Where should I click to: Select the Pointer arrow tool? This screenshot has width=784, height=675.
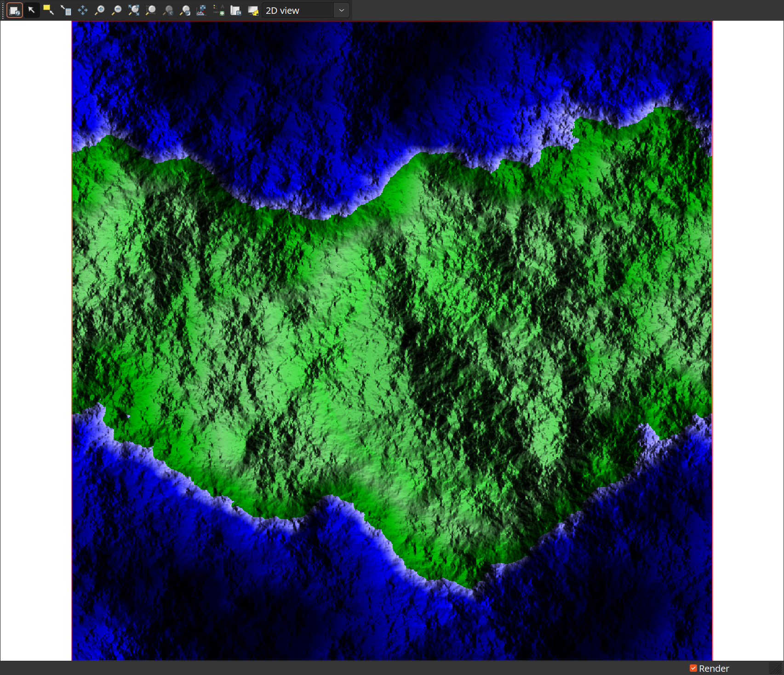[32, 11]
